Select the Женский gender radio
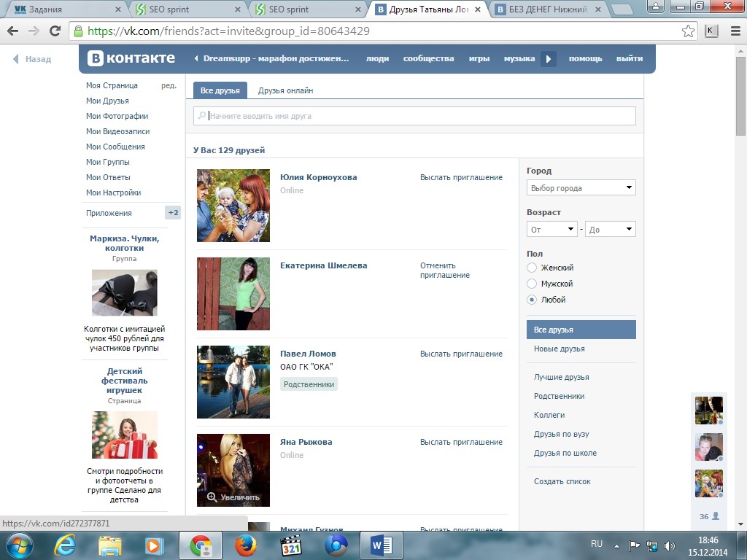 (532, 268)
